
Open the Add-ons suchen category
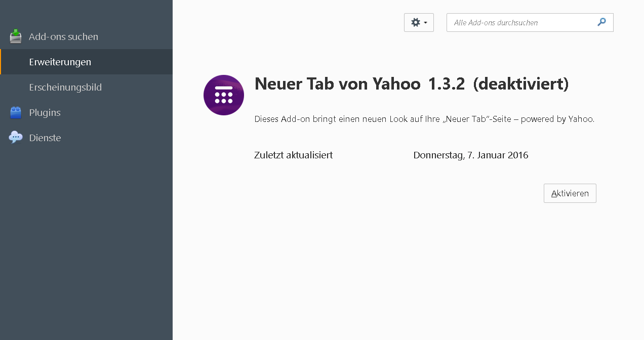86,36
